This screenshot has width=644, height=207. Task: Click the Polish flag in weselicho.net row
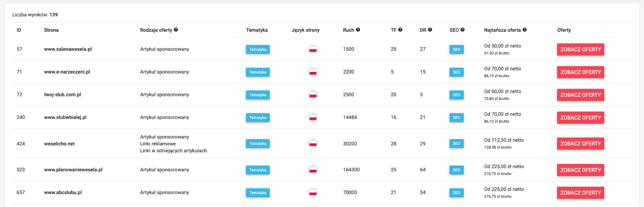(313, 143)
